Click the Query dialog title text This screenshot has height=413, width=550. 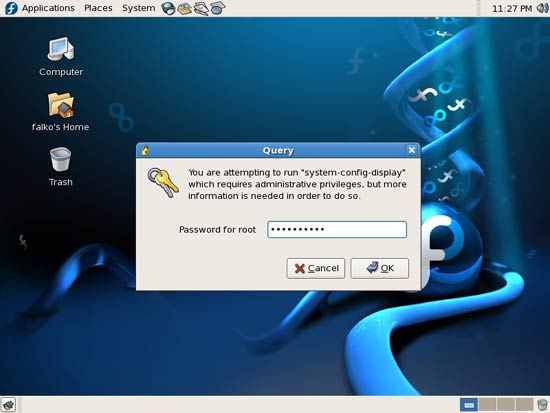point(278,151)
